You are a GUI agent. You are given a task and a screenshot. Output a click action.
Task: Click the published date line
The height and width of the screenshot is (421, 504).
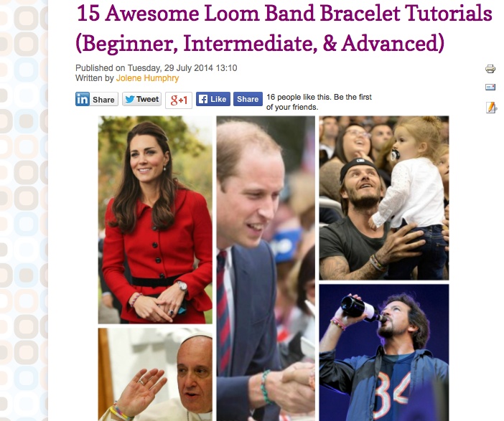(157, 68)
